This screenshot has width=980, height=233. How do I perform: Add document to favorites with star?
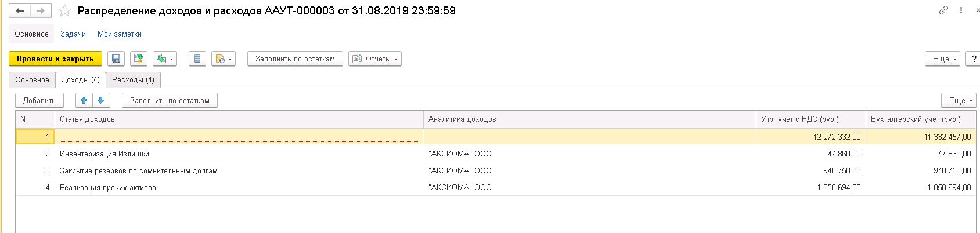coord(64,11)
